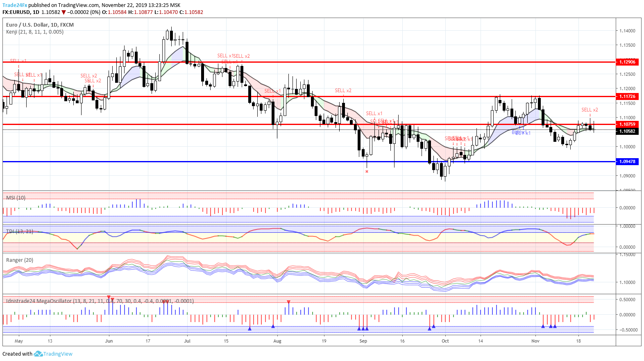Click the TradingView logo icon at bottom
The height and width of the screenshot is (361, 644).
click(x=38, y=354)
